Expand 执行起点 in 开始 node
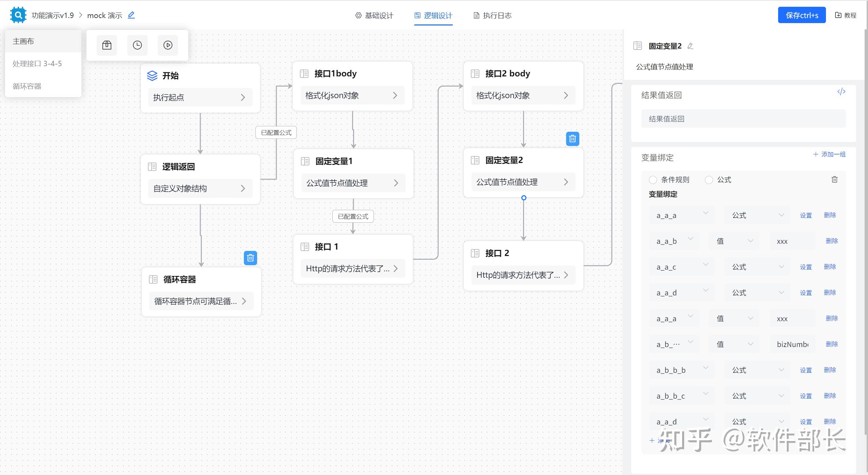868x475 pixels. tap(200, 97)
